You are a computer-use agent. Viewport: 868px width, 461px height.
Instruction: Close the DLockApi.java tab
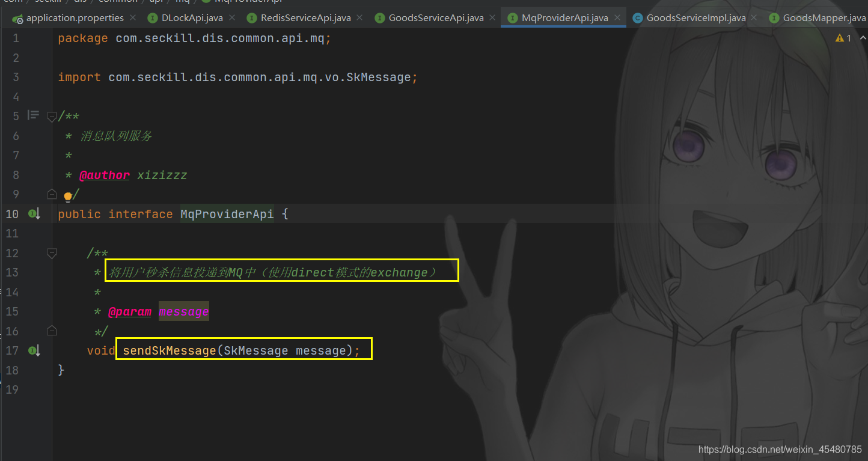[x=232, y=18]
